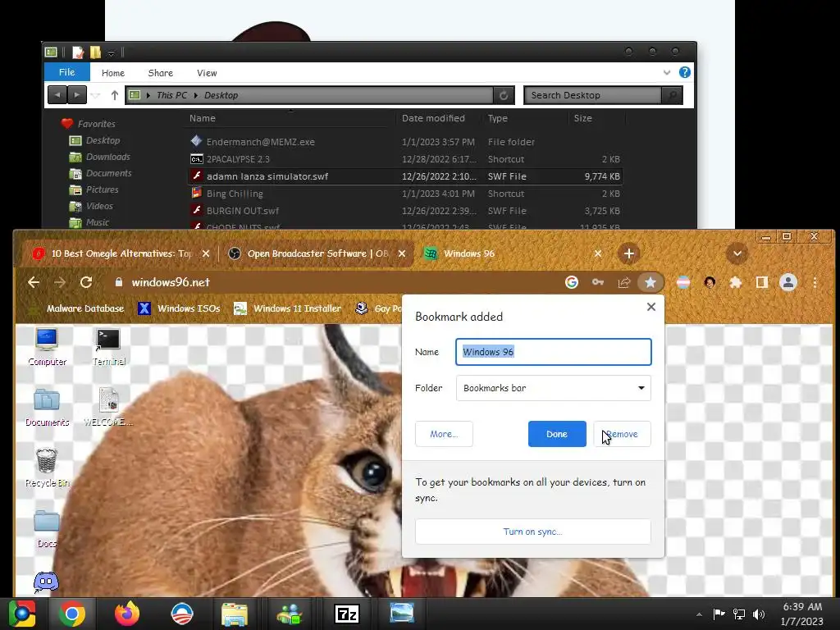Open Chrome profile avatar
Viewport: 840px width, 630px height.
pos(788,282)
